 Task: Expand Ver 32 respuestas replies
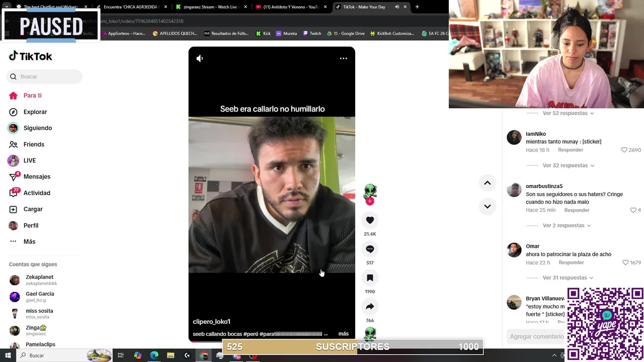click(568, 165)
